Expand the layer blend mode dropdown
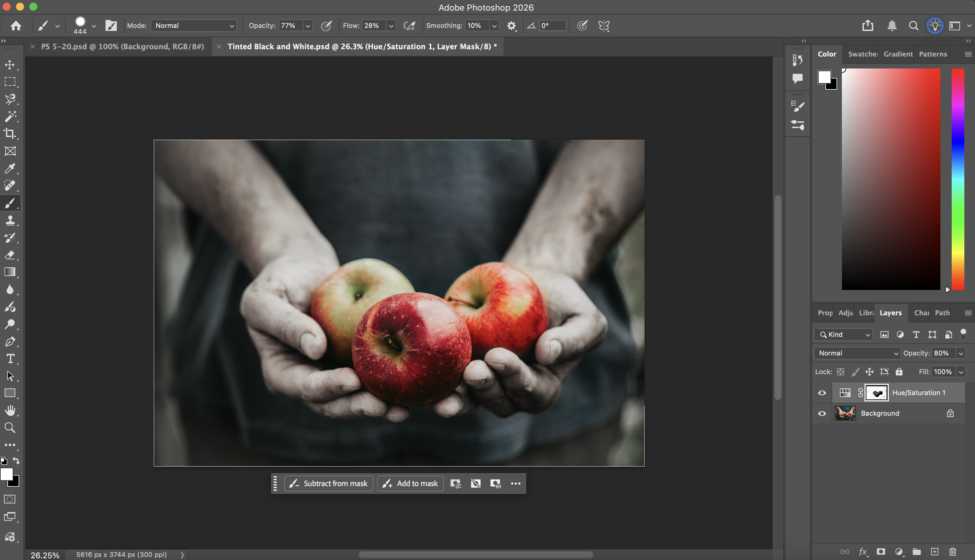Viewport: 975px width, 560px height. pyautogui.click(x=857, y=353)
